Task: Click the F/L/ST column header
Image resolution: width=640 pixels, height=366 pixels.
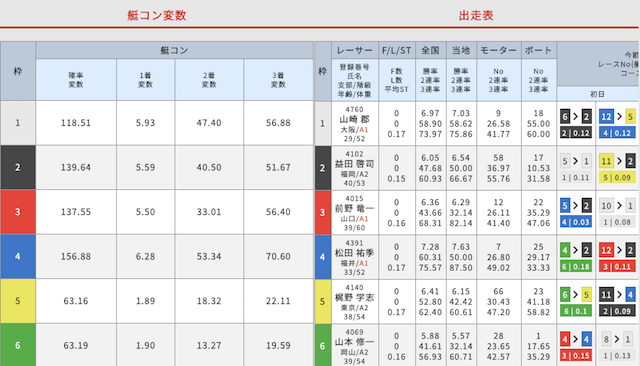Action: tap(396, 50)
